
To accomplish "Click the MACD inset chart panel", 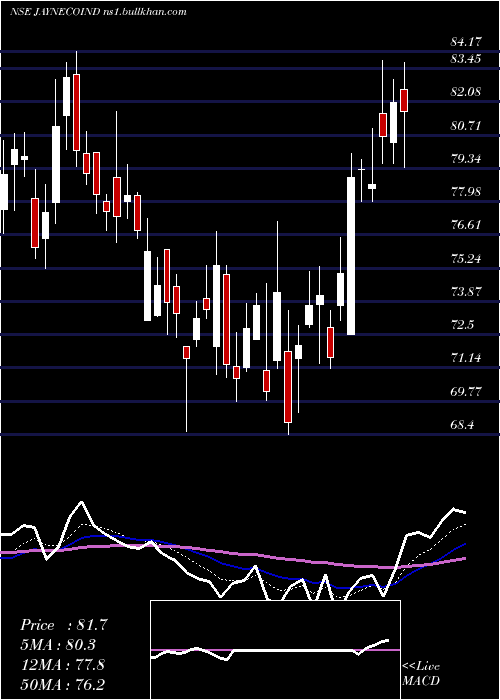I will click(x=275, y=650).
